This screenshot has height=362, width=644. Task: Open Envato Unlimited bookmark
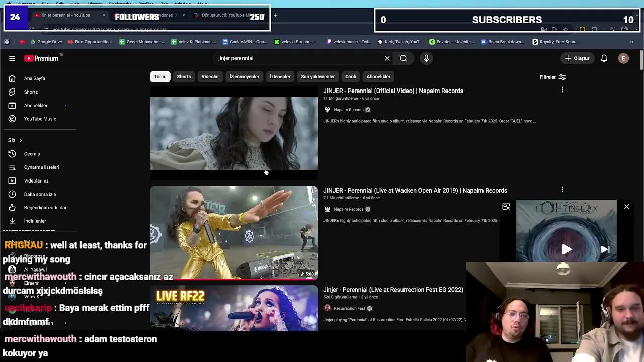[453, 42]
